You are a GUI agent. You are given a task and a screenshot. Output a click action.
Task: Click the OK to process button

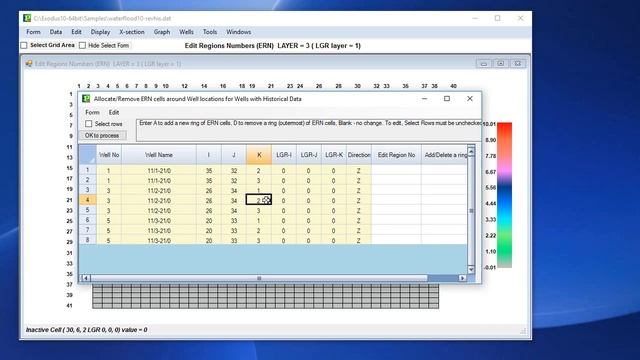(102, 135)
